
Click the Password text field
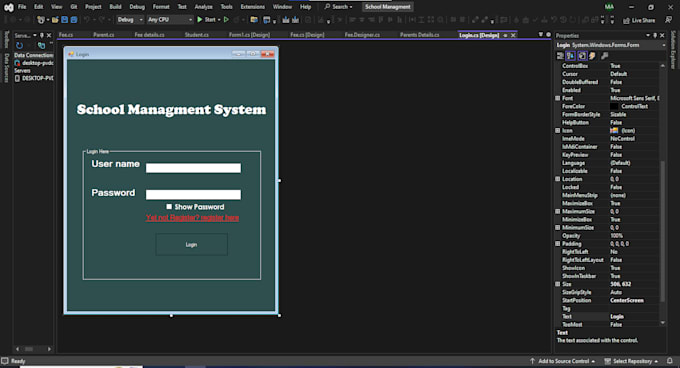(193, 195)
